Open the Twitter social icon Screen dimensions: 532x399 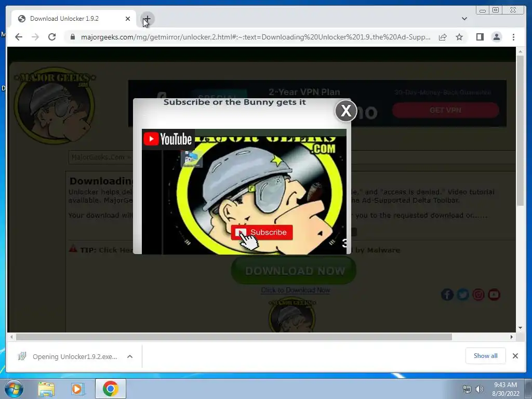(463, 295)
